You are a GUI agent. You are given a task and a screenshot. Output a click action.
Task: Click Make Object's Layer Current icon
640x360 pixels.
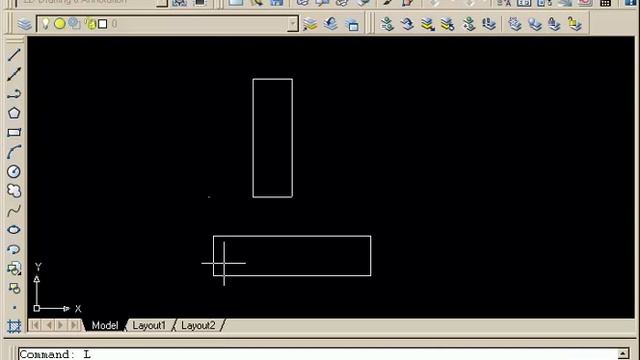coord(311,24)
